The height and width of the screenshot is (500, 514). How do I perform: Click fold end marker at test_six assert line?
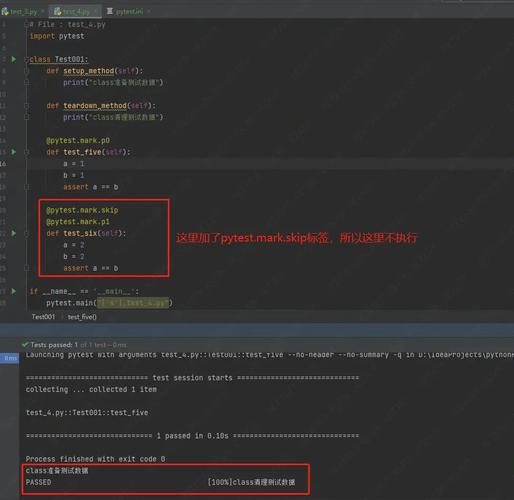coord(26,268)
